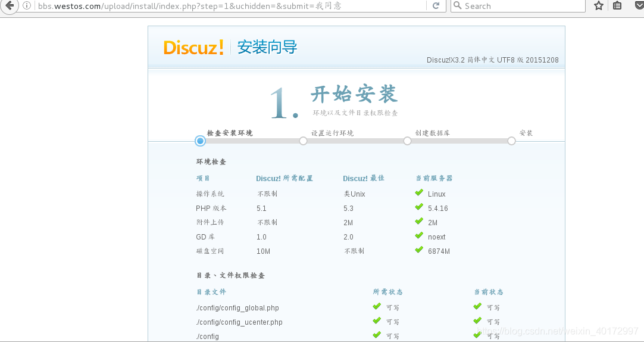
Task: Click the 附件上传 row label
Action: coord(210,222)
